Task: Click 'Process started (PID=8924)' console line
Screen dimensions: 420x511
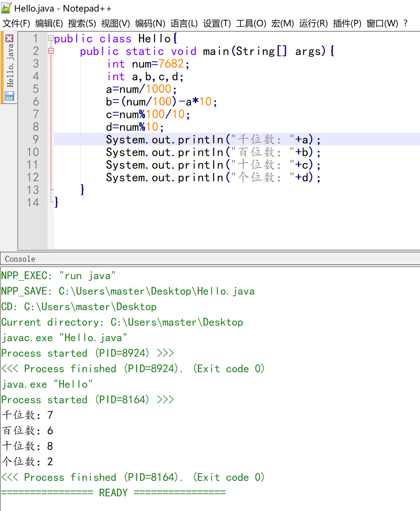Action: click(x=87, y=353)
